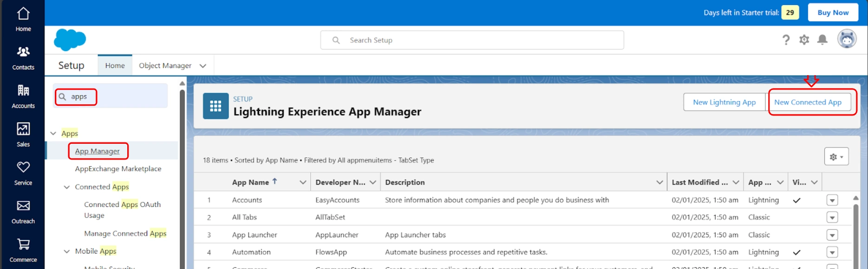
Task: Click the Buy Now button
Action: coord(833,13)
